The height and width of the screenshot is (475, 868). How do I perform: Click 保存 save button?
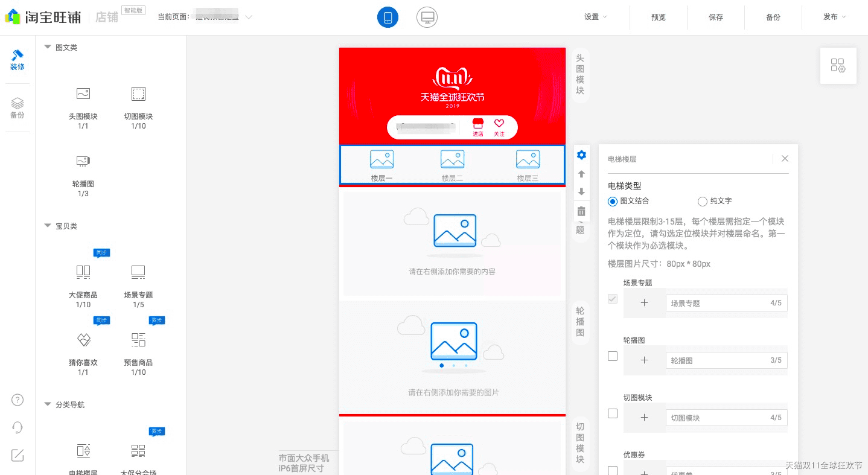[716, 18]
